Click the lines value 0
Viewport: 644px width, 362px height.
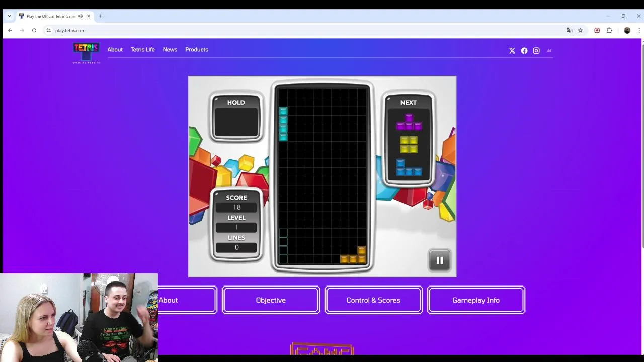click(x=236, y=247)
